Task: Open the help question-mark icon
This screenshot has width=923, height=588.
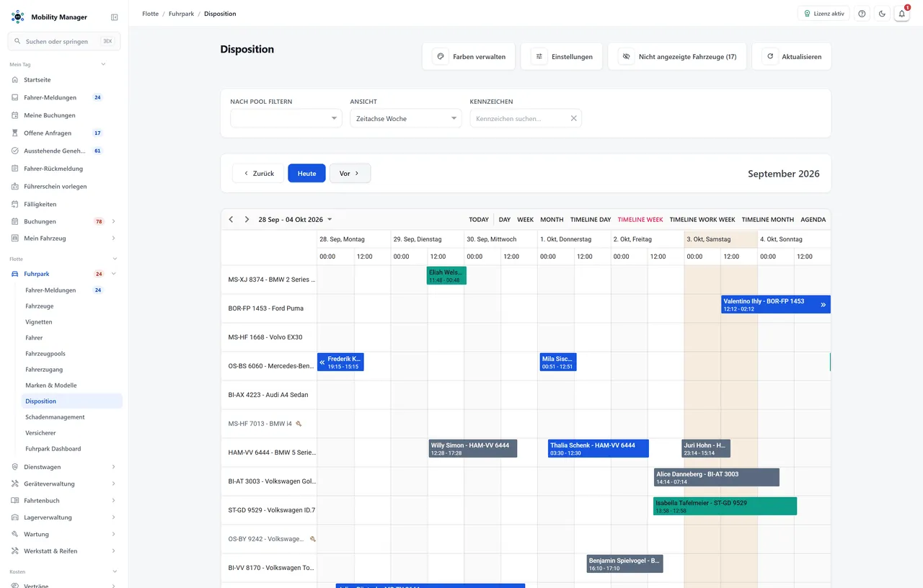Action: coord(862,14)
